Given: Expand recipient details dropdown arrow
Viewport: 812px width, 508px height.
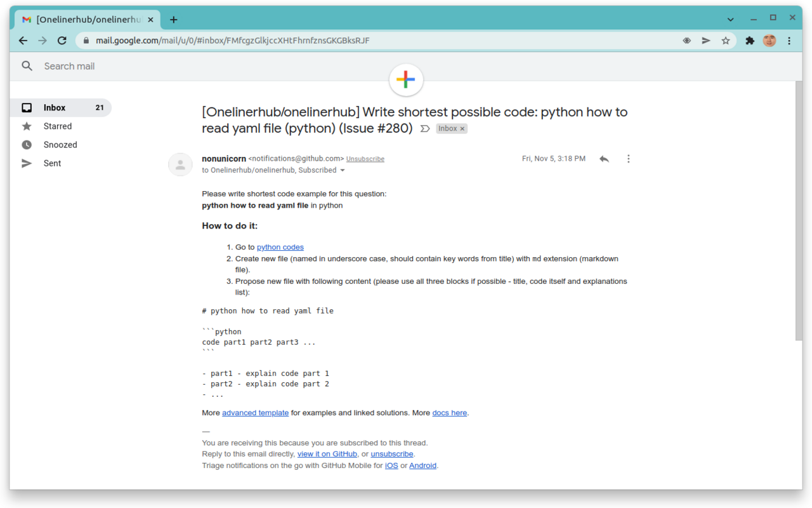Looking at the screenshot, I should coord(343,171).
